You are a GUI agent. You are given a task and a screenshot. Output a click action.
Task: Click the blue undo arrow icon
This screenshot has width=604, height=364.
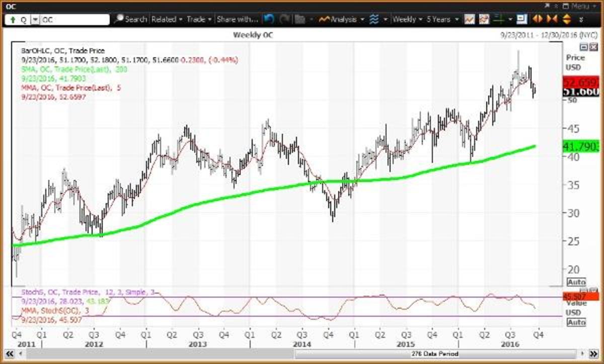pos(268,20)
